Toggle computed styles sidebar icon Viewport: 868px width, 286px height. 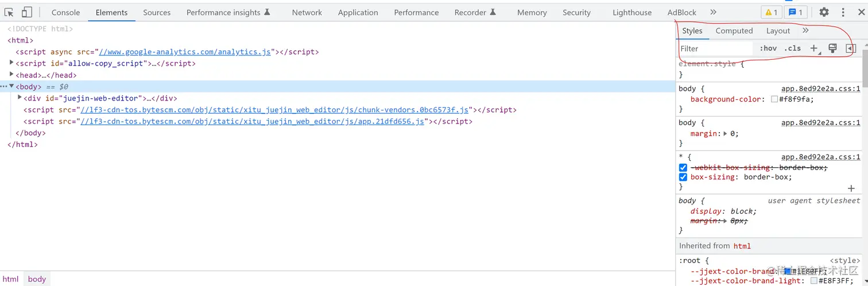pos(851,49)
